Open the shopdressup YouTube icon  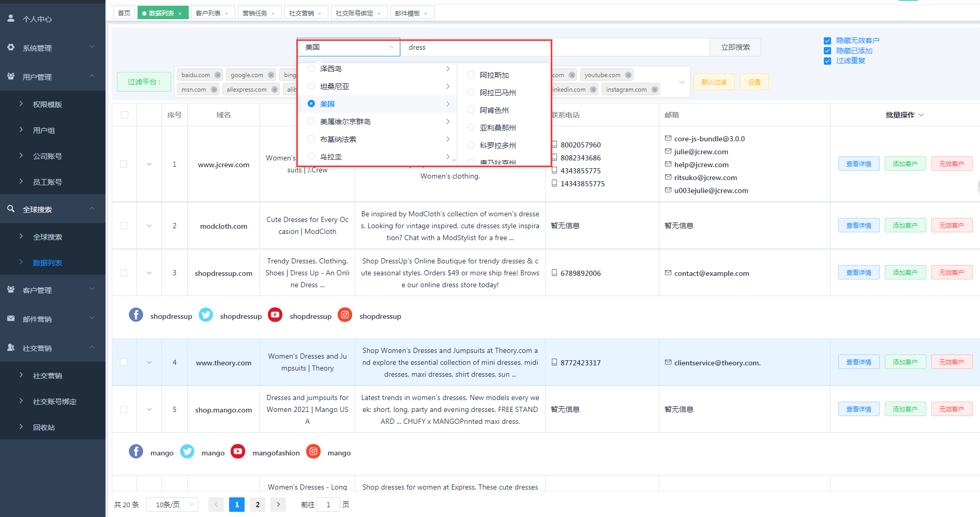pyautogui.click(x=275, y=315)
